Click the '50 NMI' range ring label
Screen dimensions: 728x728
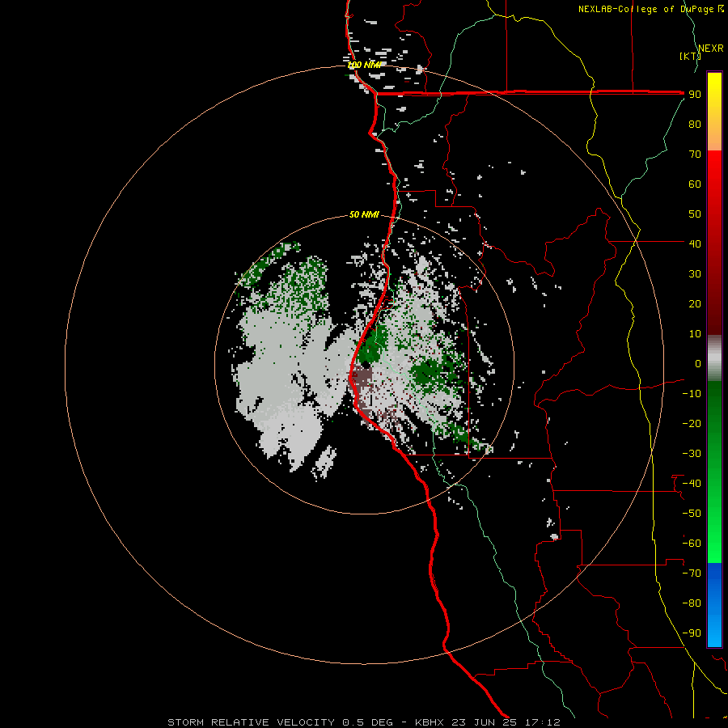click(364, 214)
